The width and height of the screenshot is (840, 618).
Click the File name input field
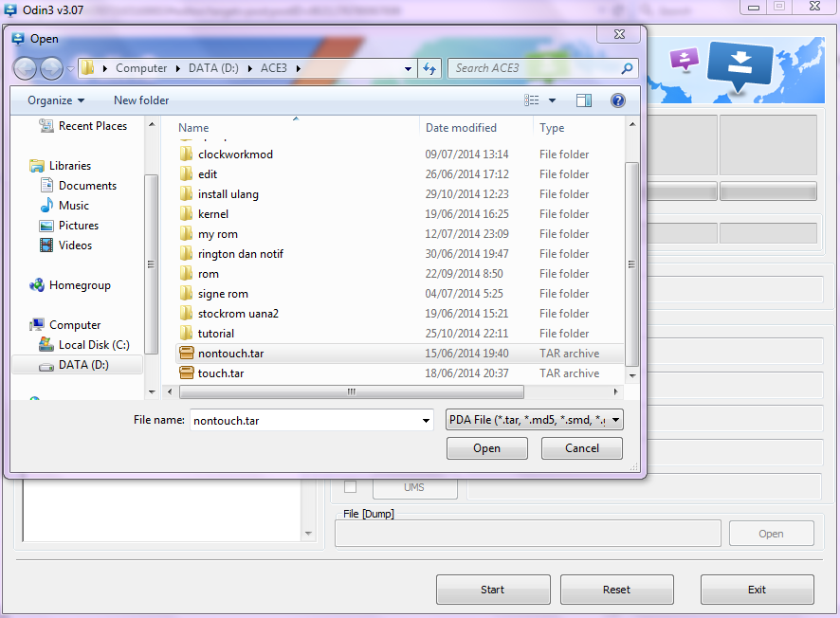(304, 421)
